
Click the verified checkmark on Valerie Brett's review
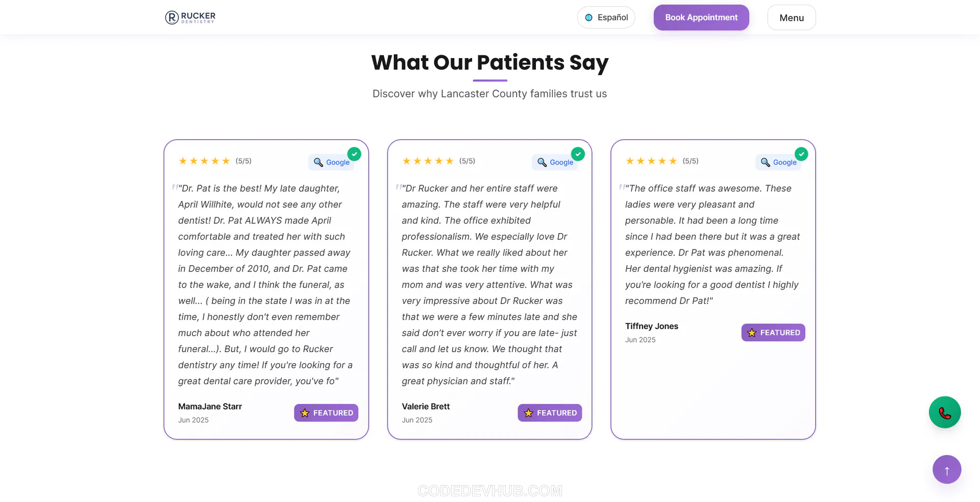point(578,154)
